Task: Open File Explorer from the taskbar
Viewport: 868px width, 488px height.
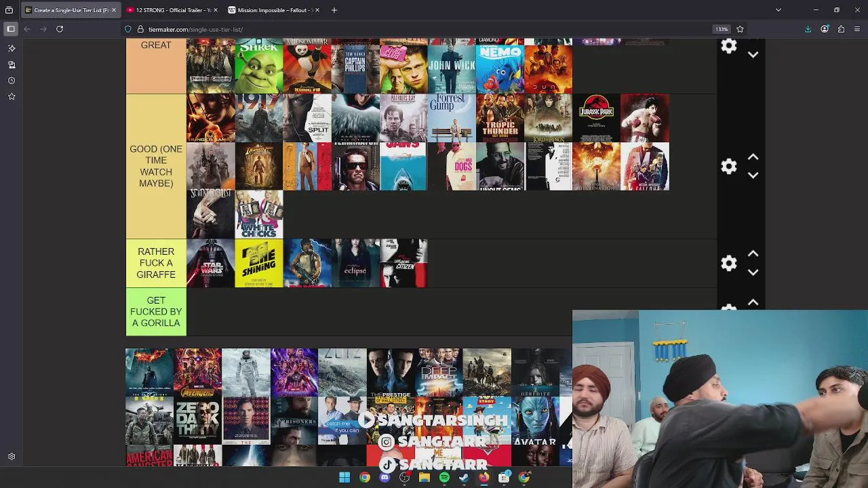Action: click(425, 478)
